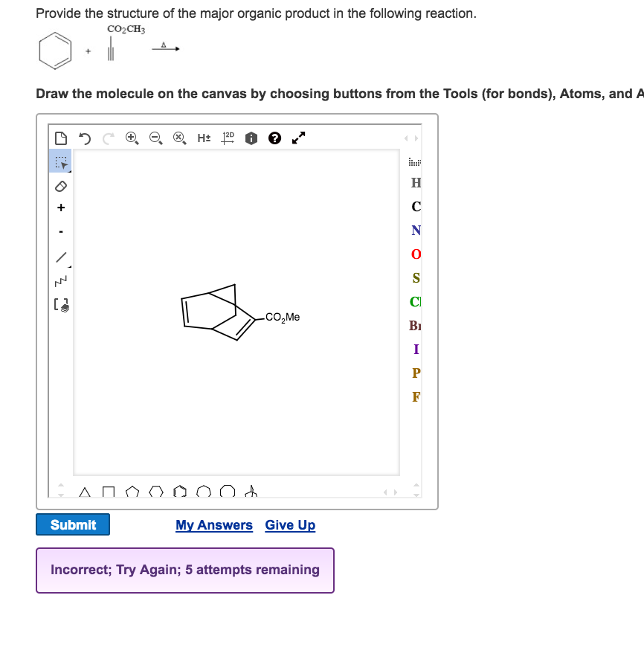Expand the editor to fullscreen
Viewport: 644px width, 659px height.
click(298, 138)
